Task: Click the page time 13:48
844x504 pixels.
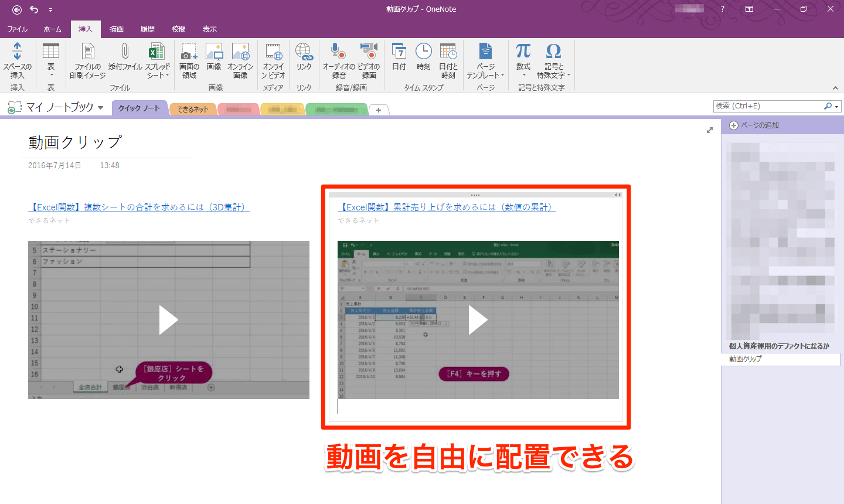Action: point(110,166)
